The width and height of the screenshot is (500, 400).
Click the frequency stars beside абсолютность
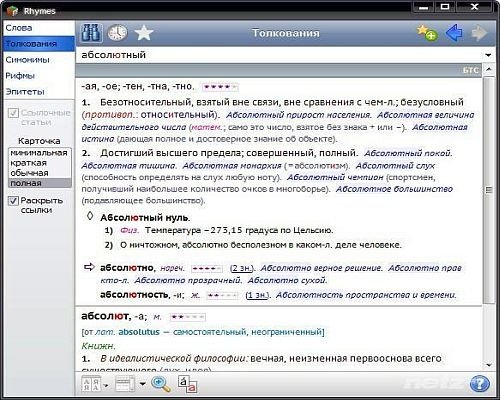[x=223, y=295]
